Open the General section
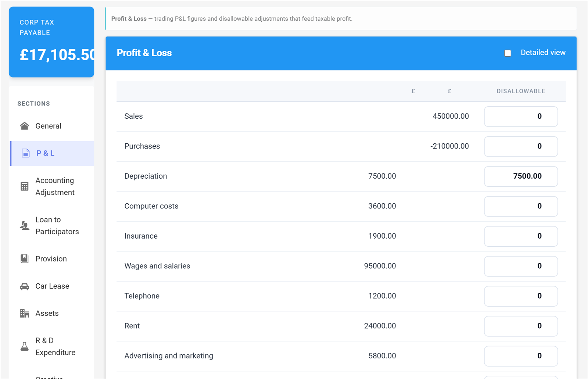The width and height of the screenshot is (588, 379). pos(52,126)
